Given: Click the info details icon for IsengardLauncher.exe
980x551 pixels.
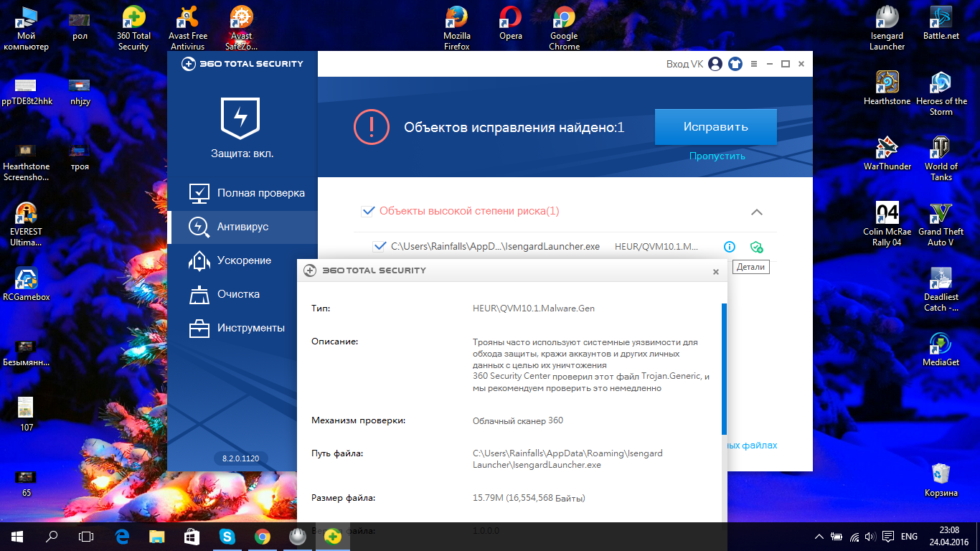Looking at the screenshot, I should [x=730, y=247].
